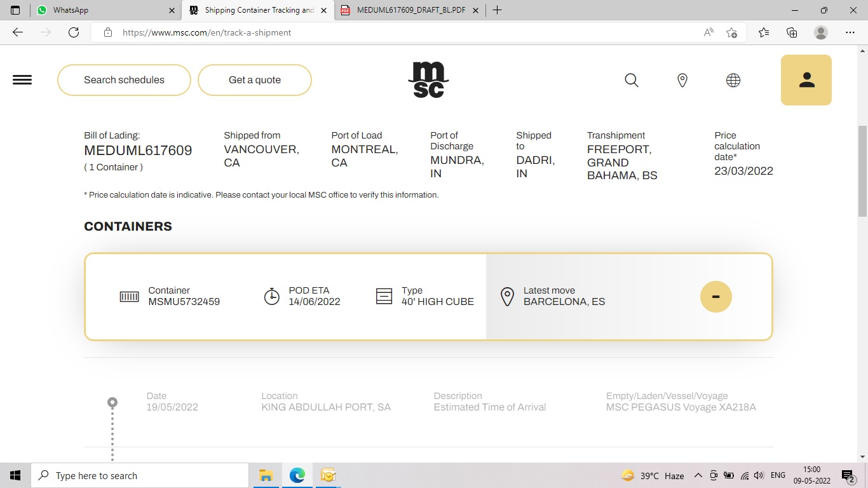Click the POD ETA clock icon
868x488 pixels.
(272, 296)
